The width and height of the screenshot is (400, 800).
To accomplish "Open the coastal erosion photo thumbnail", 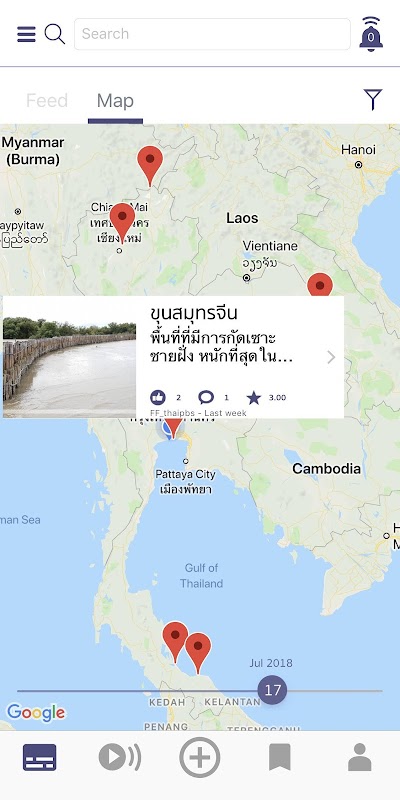I will pyautogui.click(x=69, y=357).
